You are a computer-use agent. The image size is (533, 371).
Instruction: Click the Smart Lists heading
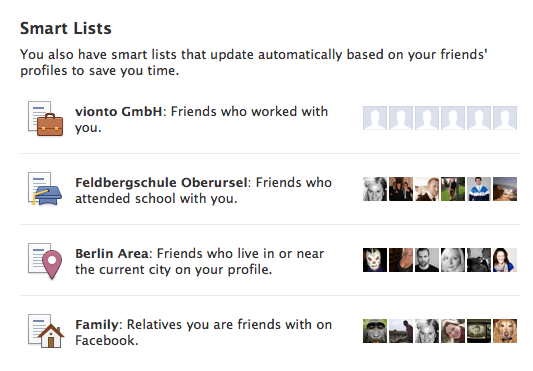tap(66, 28)
